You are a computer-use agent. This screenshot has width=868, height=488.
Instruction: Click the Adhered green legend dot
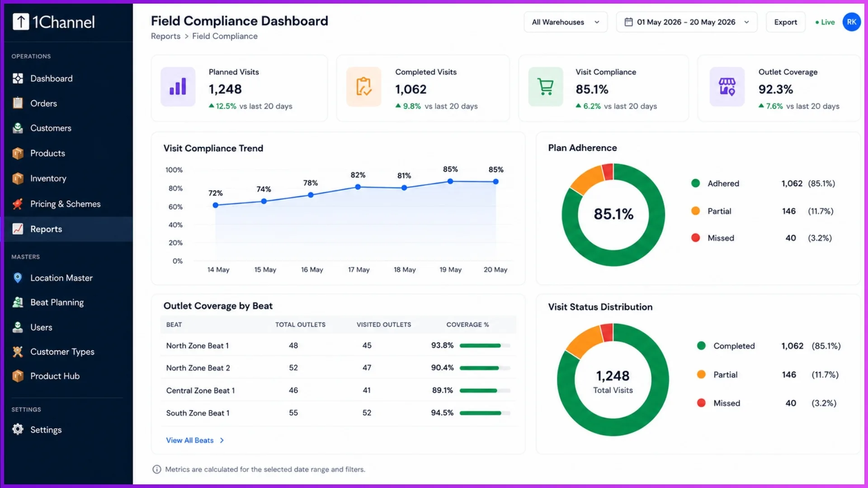(695, 183)
